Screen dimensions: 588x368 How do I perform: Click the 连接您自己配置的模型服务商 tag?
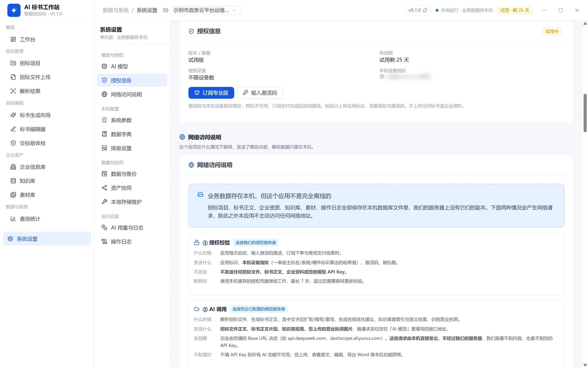tap(259, 309)
